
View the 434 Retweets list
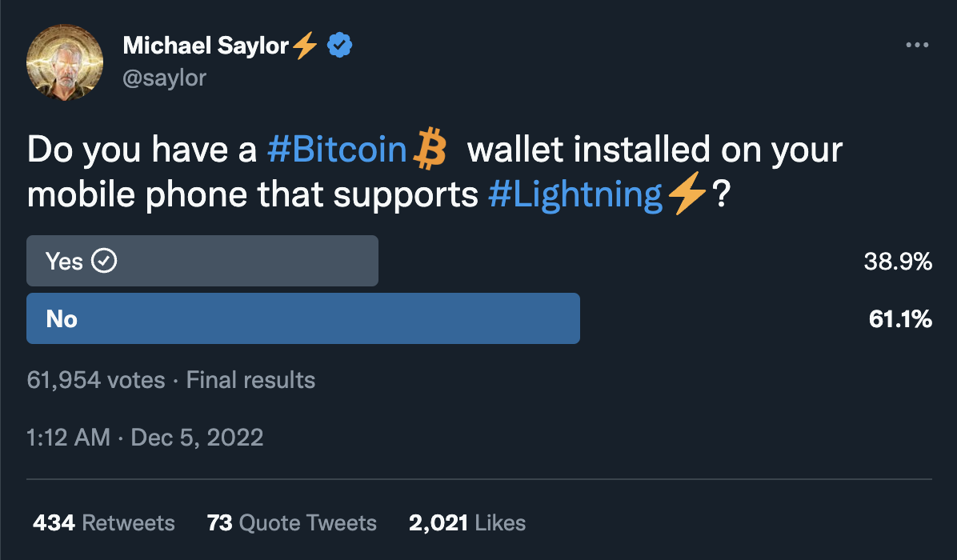[104, 523]
